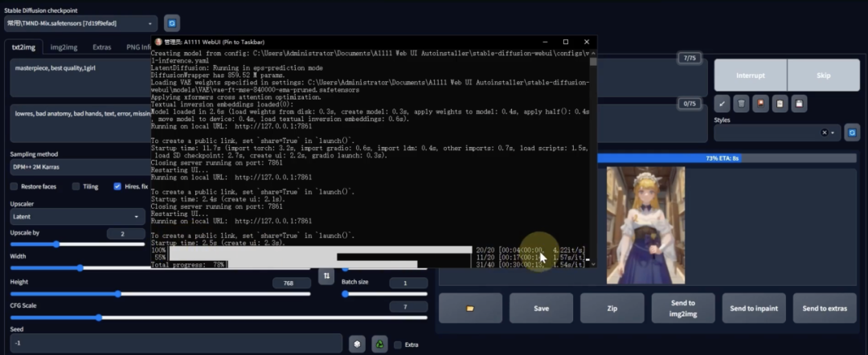Click the Zip button
Screen dimensions: 868x355
click(612, 308)
